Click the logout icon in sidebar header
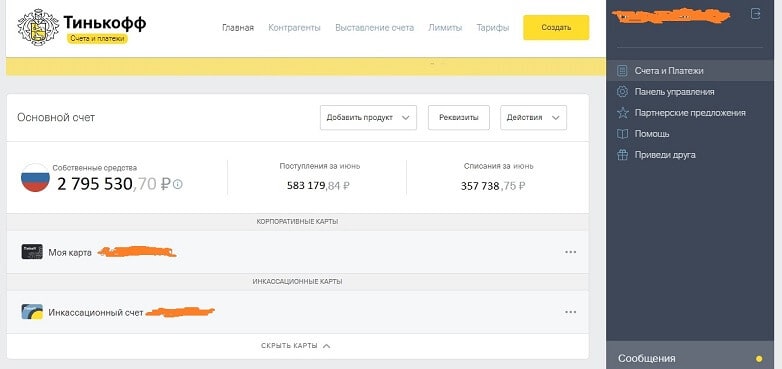The height and width of the screenshot is (369, 782). [x=756, y=14]
